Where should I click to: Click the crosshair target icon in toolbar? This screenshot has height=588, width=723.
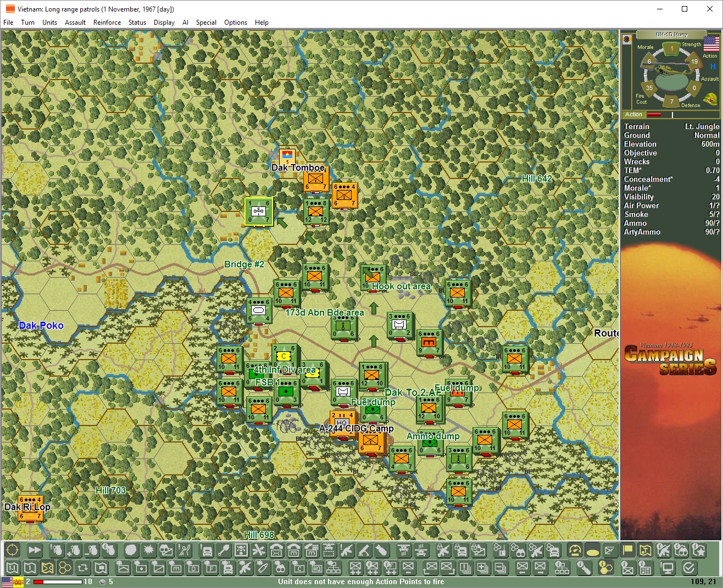pos(12,550)
